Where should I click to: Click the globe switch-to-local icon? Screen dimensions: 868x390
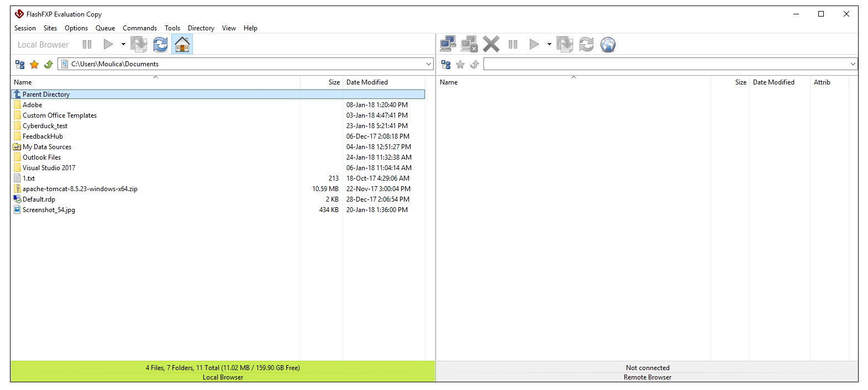click(608, 44)
